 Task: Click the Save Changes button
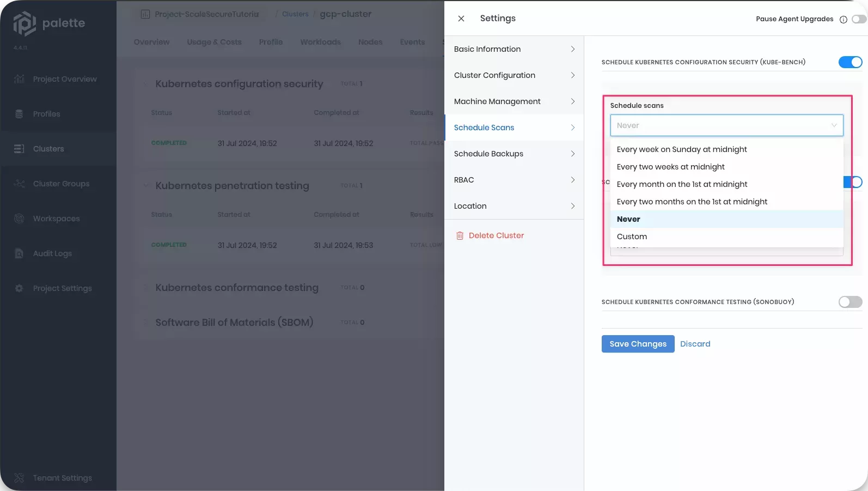638,344
